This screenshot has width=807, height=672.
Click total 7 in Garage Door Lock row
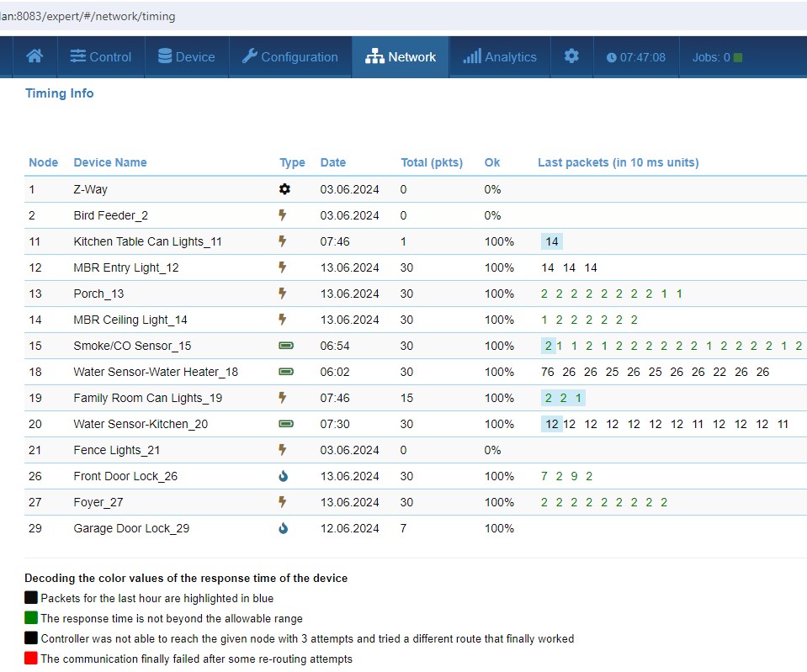click(404, 528)
